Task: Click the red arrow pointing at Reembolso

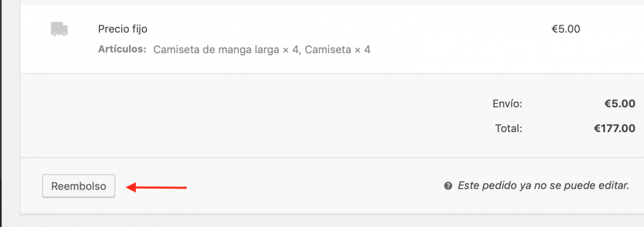Action: [156, 188]
